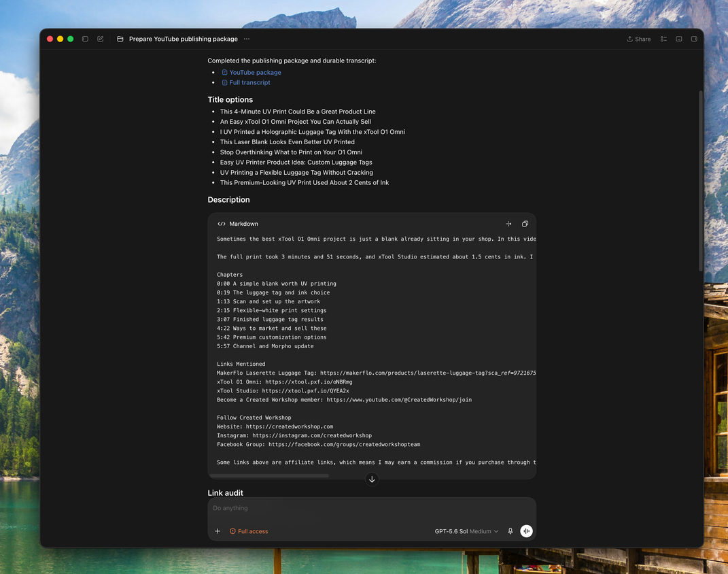The height and width of the screenshot is (574, 728).
Task: Click the Facebook Group URL line
Action: pos(319,444)
